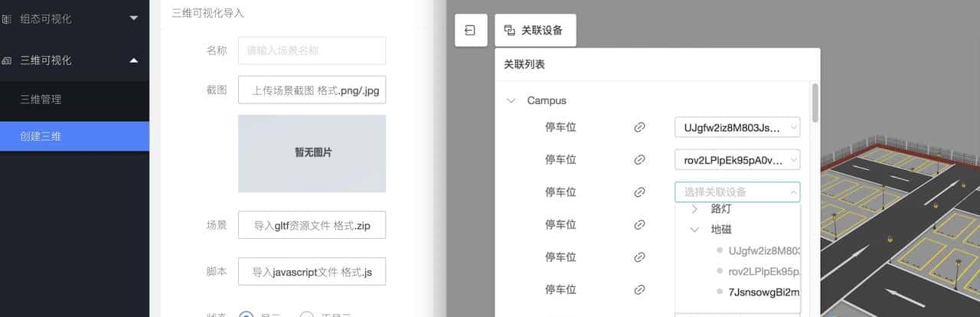This screenshot has height=317, width=980.
Task: Click the 三维可视化 sidebar icon
Action: [x=7, y=60]
